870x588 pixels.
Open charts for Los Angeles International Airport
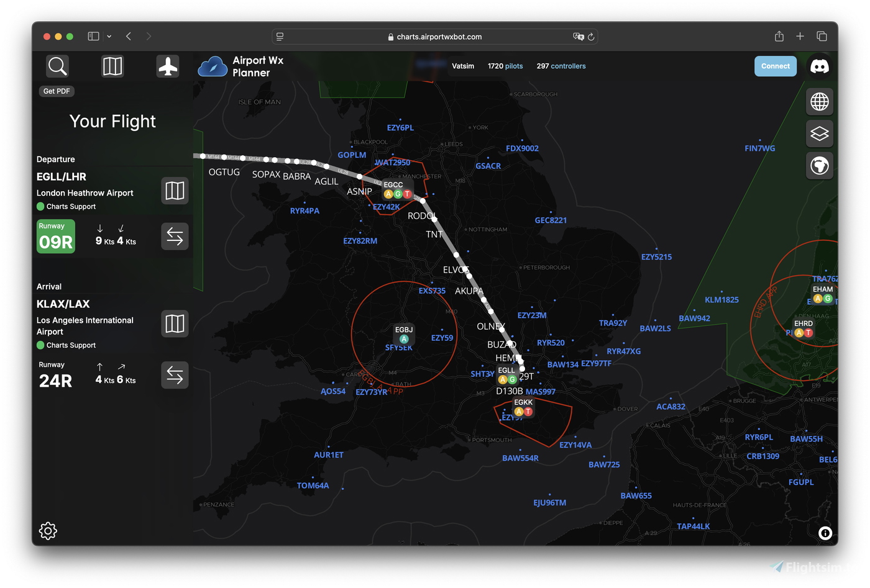pyautogui.click(x=175, y=323)
